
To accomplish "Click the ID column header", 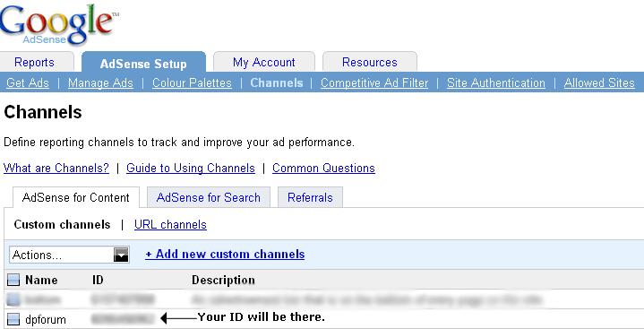I will 98,280.
